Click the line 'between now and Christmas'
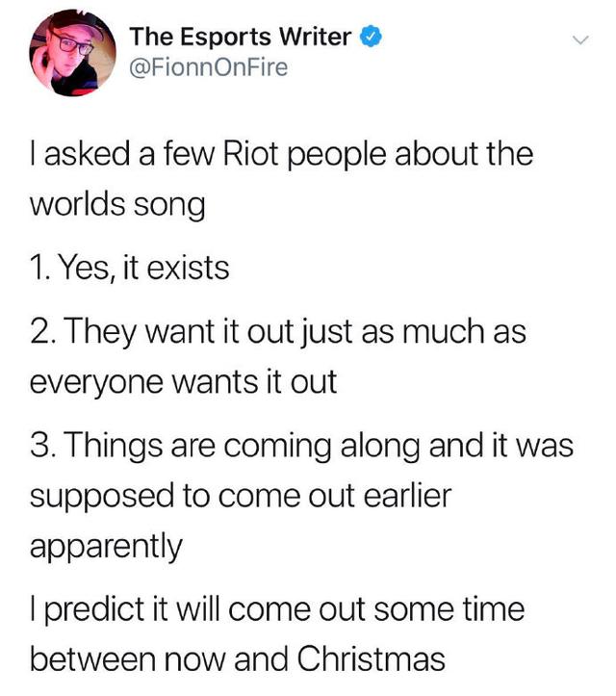Viewport: 616px width, 696px height. (x=238, y=659)
